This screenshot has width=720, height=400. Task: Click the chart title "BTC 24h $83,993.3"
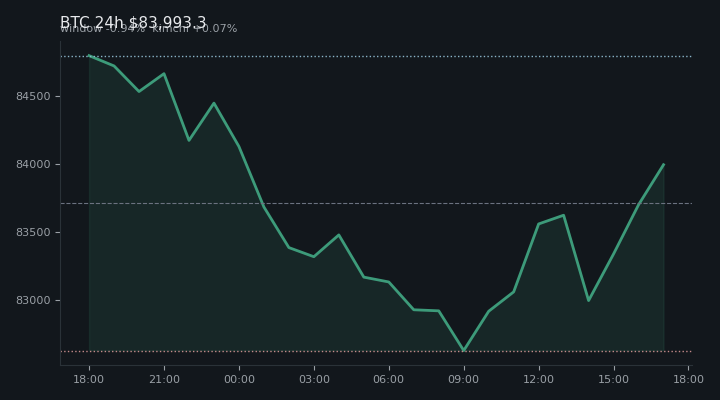[133, 22]
